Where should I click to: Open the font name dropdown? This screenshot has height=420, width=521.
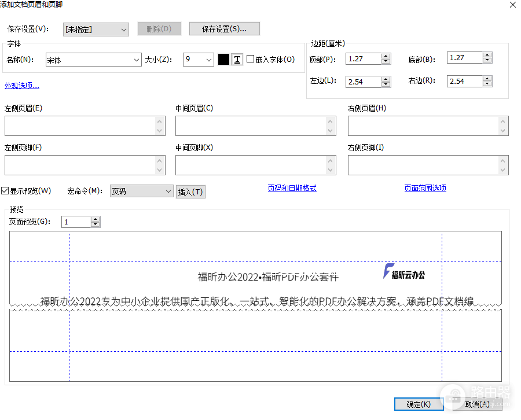pos(94,60)
